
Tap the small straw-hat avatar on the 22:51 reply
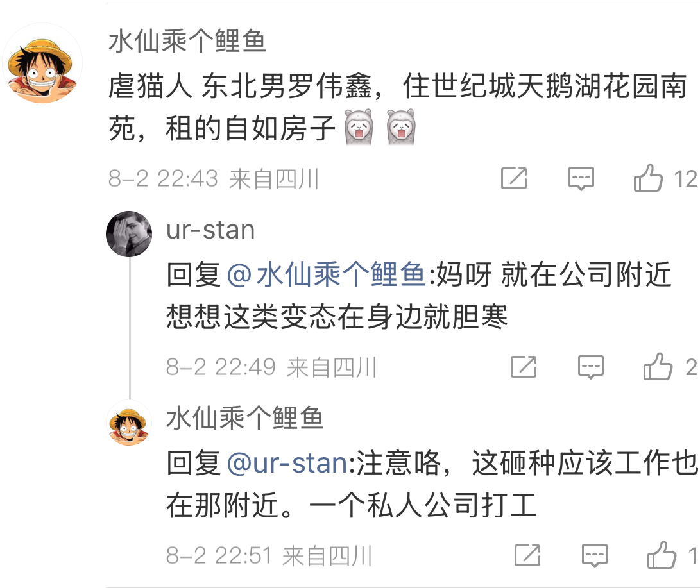(x=129, y=423)
